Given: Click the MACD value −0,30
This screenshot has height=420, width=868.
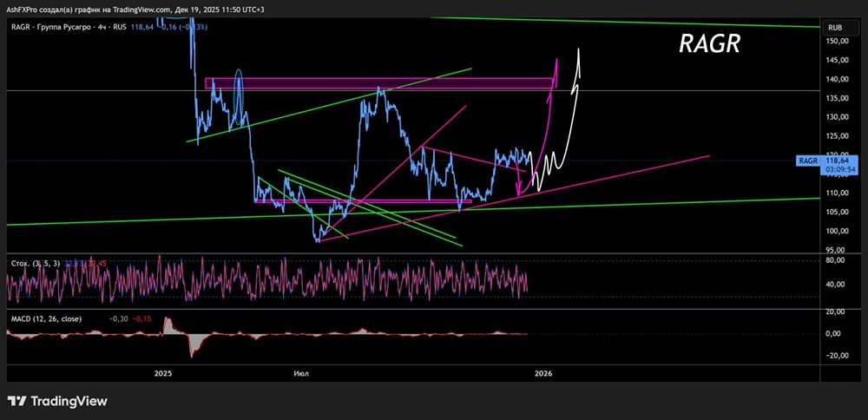Looking at the screenshot, I should coord(118,318).
